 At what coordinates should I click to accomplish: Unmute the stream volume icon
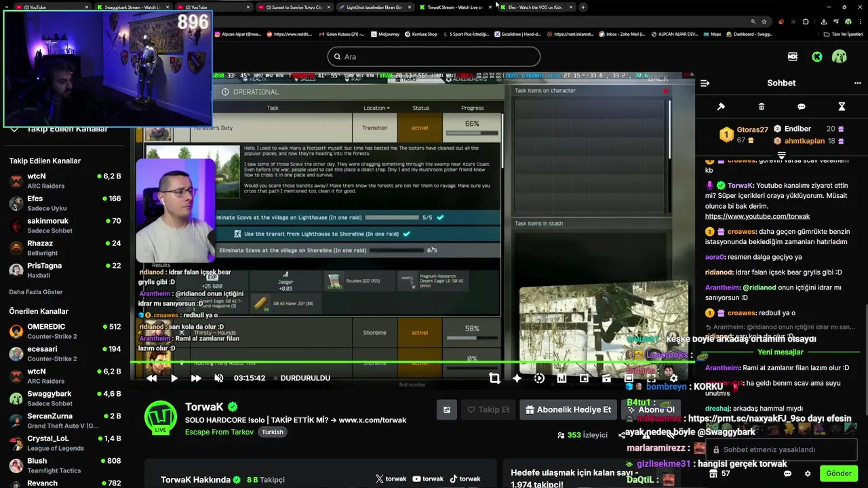(x=218, y=378)
